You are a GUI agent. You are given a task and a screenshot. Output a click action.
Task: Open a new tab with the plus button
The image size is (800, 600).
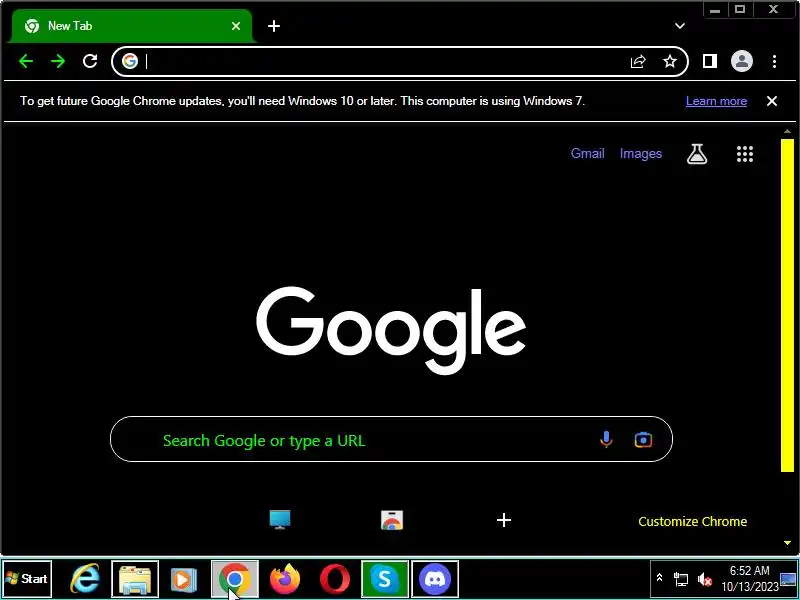[274, 26]
